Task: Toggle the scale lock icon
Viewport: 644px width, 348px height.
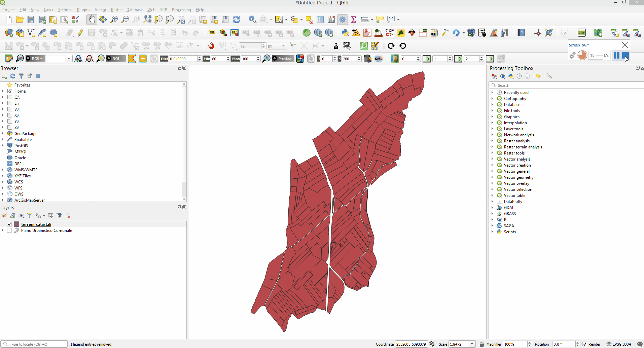Action: click(x=481, y=344)
